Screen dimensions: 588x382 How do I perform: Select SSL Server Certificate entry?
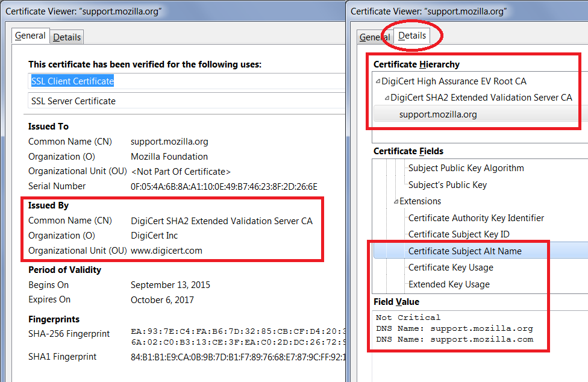[73, 101]
